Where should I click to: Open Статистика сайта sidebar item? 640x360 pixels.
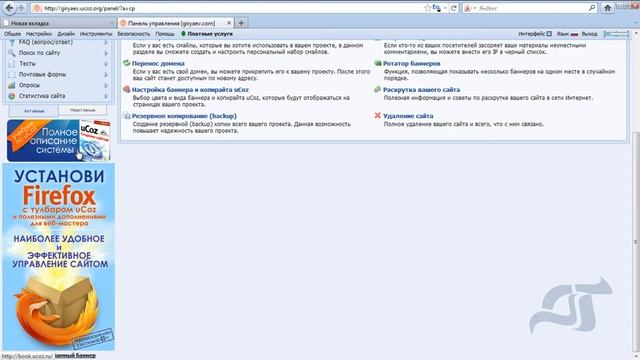(x=42, y=96)
